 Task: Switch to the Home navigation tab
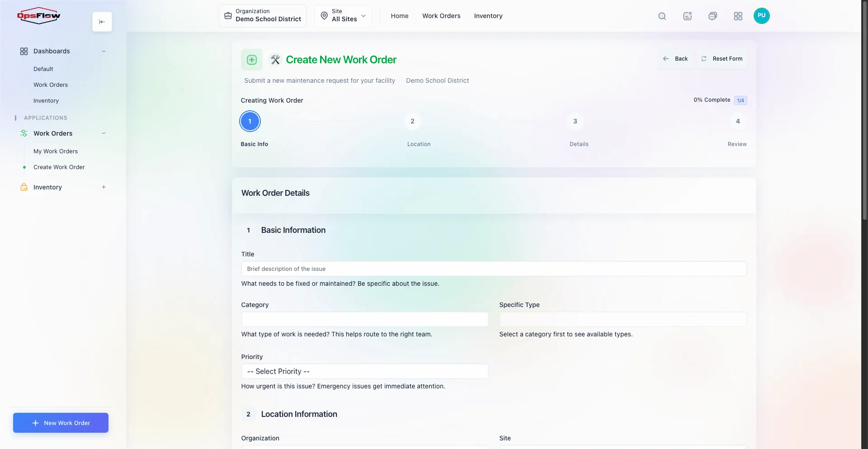point(400,16)
